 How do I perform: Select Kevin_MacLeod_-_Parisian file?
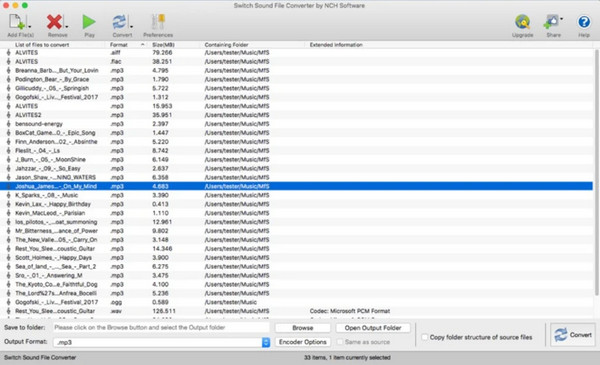[297, 213]
